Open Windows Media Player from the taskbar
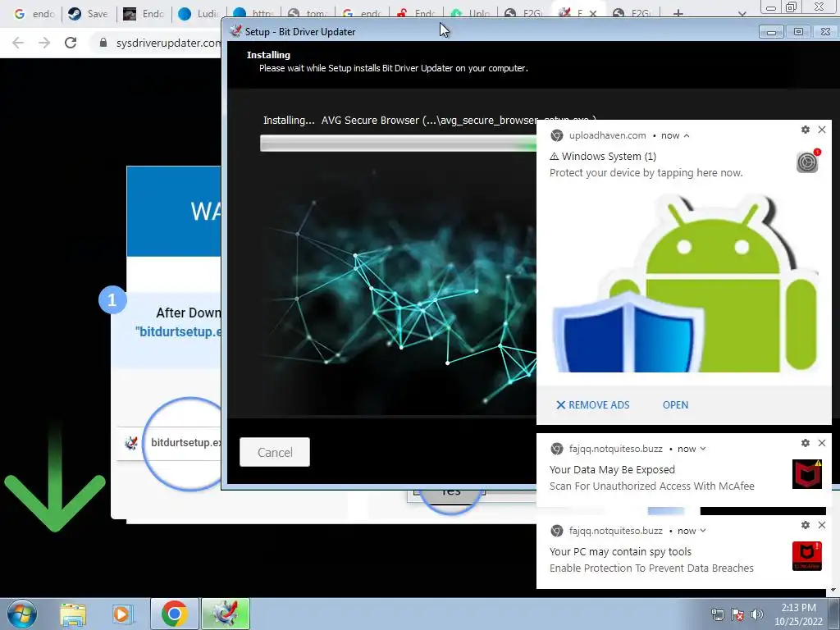The height and width of the screenshot is (630, 840). pos(121,614)
